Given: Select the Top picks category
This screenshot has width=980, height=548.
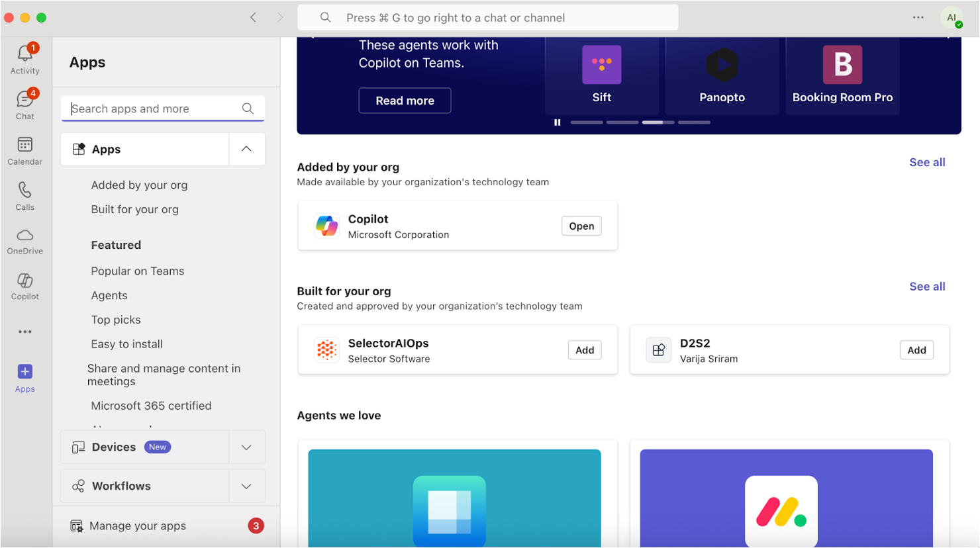Looking at the screenshot, I should tap(116, 320).
